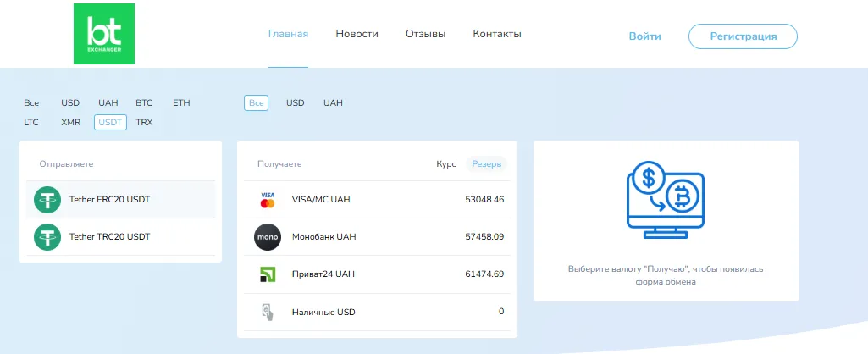
Task: Open the Главная navigation tab
Action: [x=289, y=34]
